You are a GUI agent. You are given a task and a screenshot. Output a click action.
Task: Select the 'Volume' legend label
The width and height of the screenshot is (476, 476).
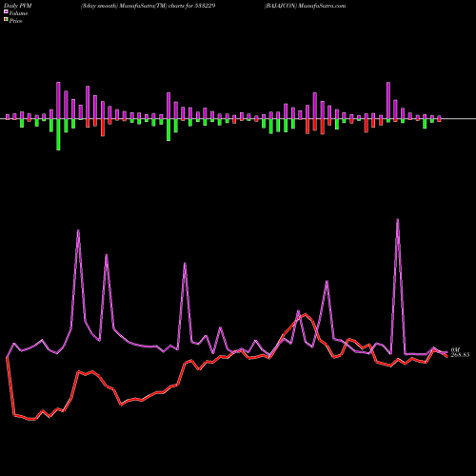coord(18,13)
